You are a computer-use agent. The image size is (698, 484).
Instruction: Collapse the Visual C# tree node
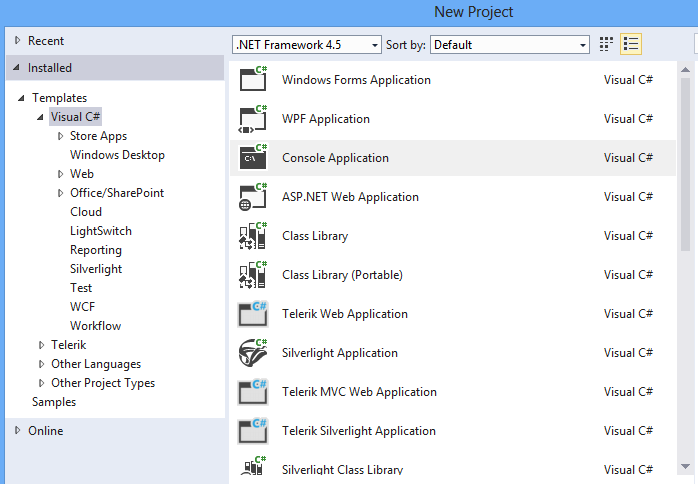click(41, 117)
